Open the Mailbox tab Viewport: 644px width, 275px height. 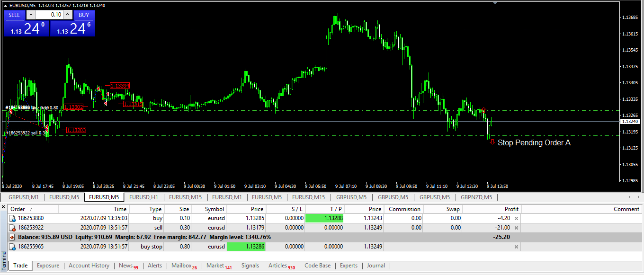point(184,266)
